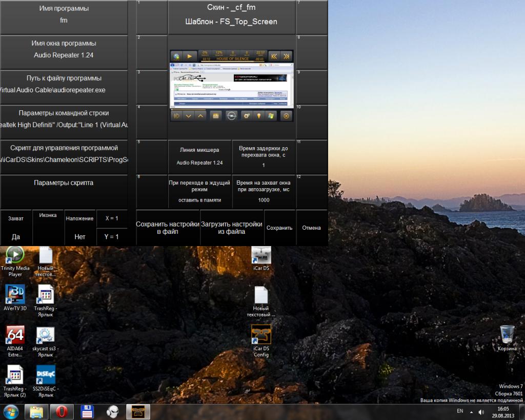Screen dimensions: 525x420
Task: Click the Загрузить настройки из файла button
Action: click(x=231, y=228)
